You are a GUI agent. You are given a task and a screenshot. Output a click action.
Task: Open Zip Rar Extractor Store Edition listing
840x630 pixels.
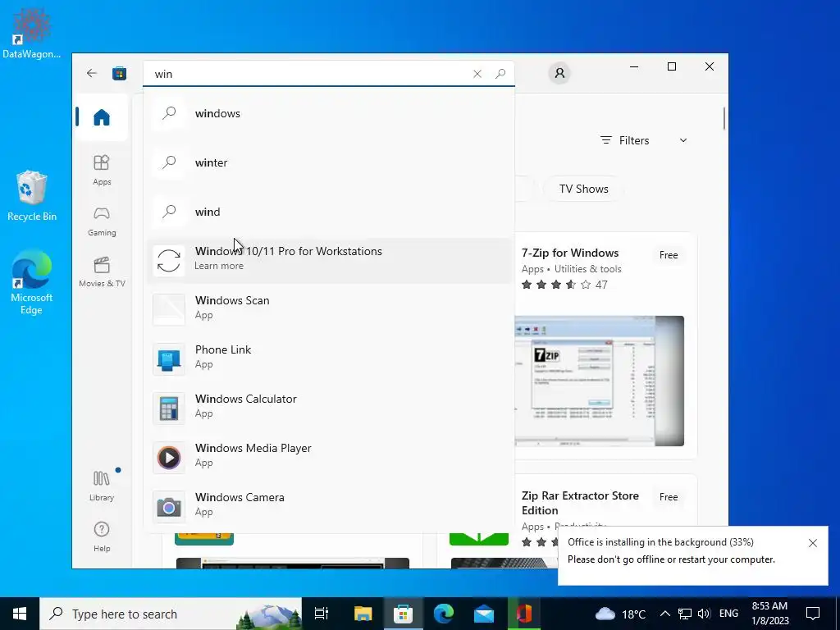pyautogui.click(x=580, y=503)
